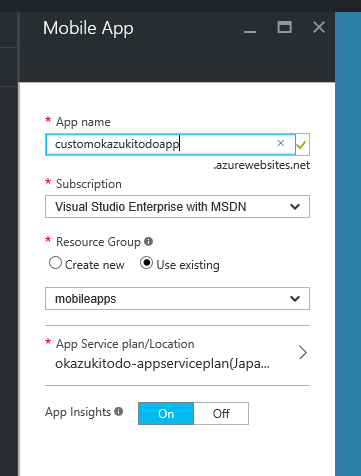Click the Mobile App blade title
The width and height of the screenshot is (361, 476).
pos(88,29)
